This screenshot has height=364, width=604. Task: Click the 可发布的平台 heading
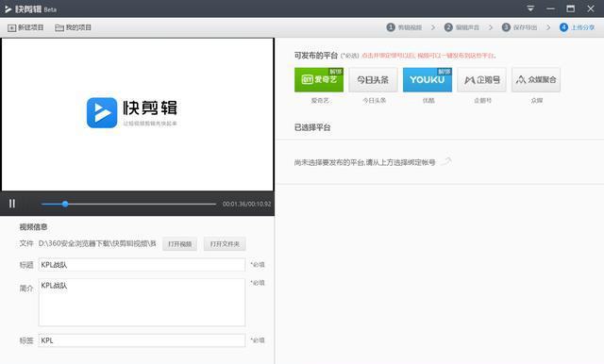pyautogui.click(x=316, y=56)
